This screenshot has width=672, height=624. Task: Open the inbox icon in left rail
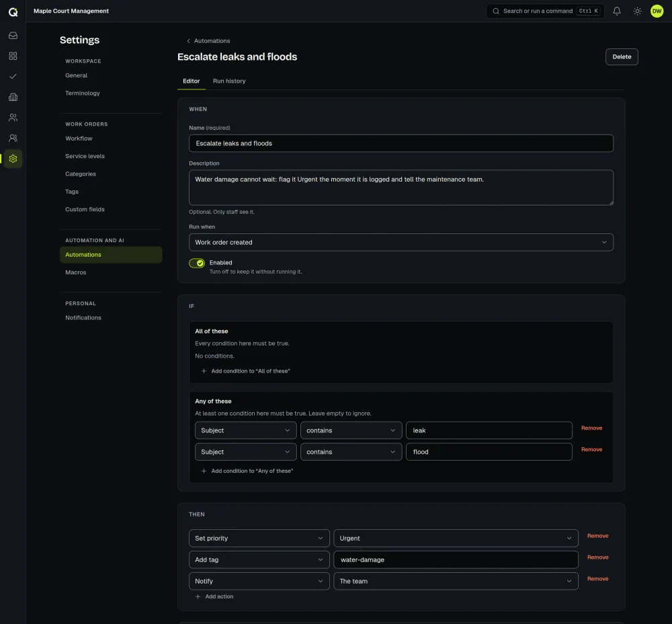13,36
